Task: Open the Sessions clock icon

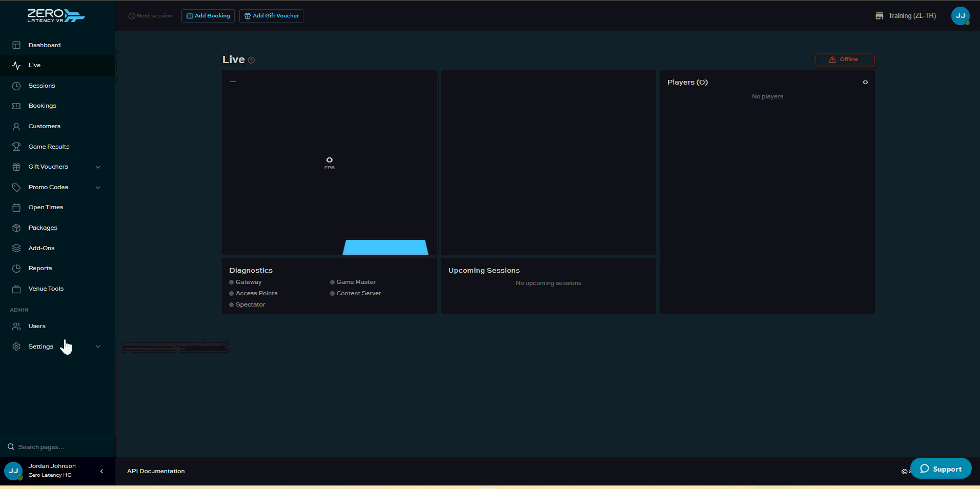Action: (x=16, y=86)
